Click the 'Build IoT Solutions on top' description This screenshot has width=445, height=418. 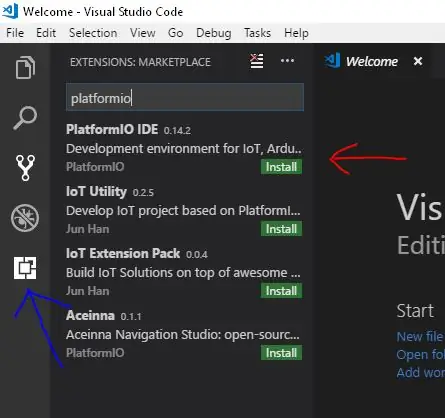[x=183, y=273]
